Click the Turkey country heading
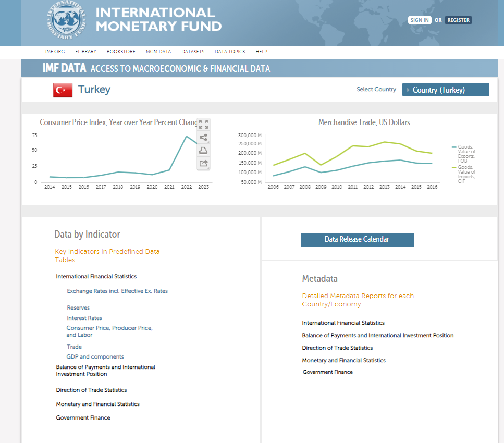This screenshot has width=504, height=443. 94,89
